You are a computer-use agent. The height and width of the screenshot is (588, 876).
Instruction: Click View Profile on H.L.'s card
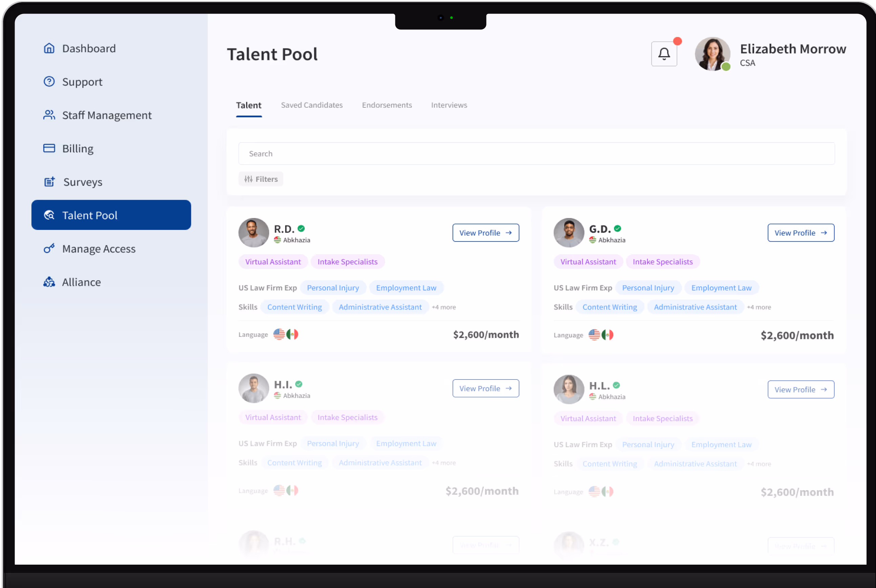pos(801,389)
